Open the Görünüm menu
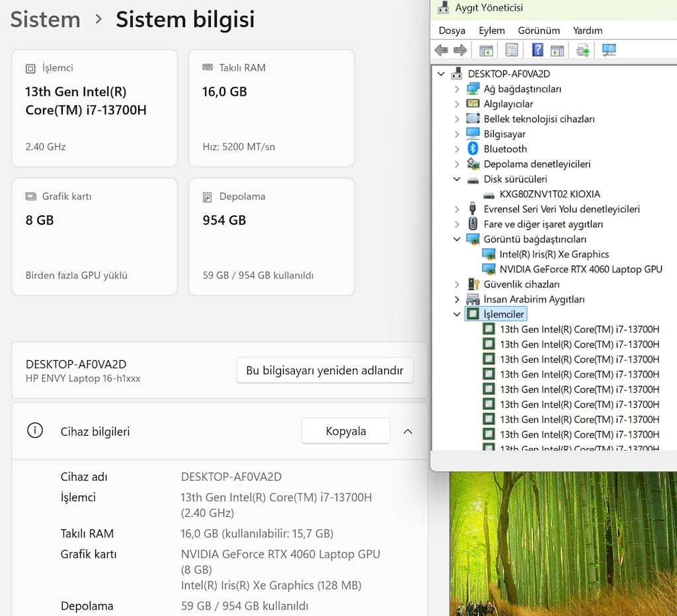The image size is (677, 616). click(539, 30)
